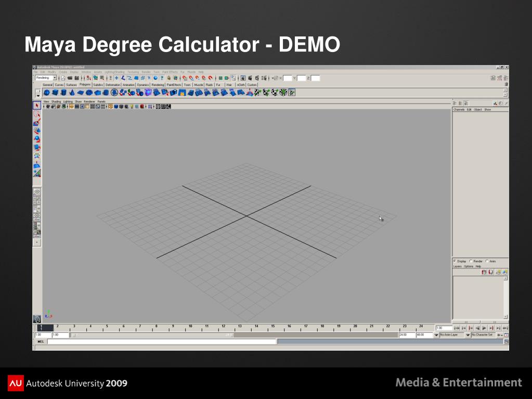Screen dimensions: 532x399
Task: Click the lock selection icon
Action: tap(168, 78)
